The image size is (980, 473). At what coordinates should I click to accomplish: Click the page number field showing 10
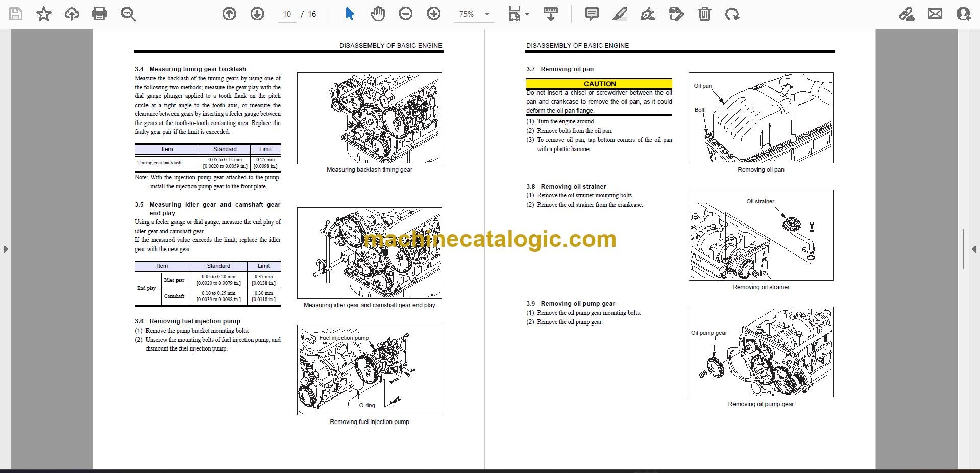click(x=287, y=14)
